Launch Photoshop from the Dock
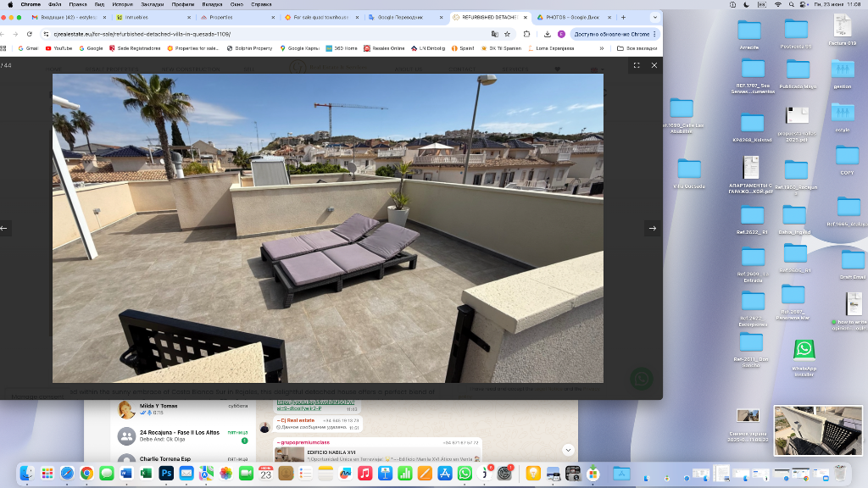The height and width of the screenshot is (488, 868). click(x=166, y=474)
